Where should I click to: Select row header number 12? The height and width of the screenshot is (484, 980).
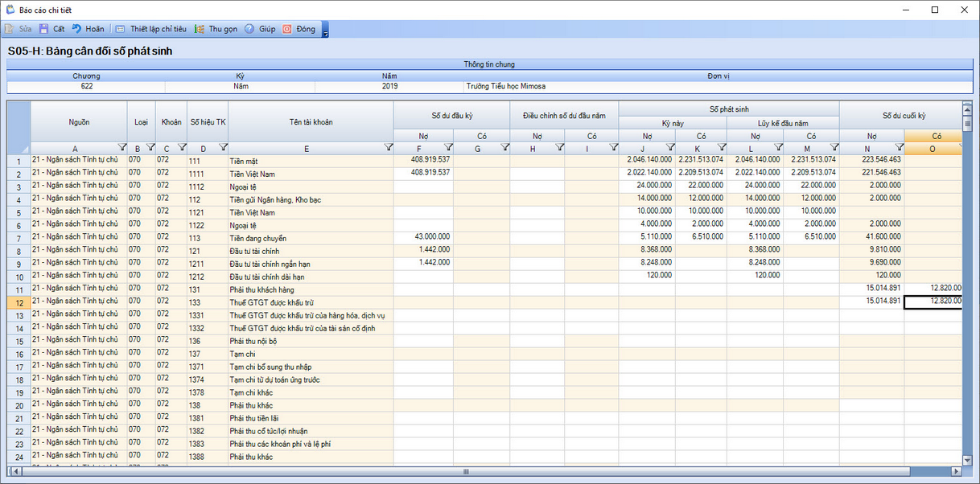tap(19, 302)
